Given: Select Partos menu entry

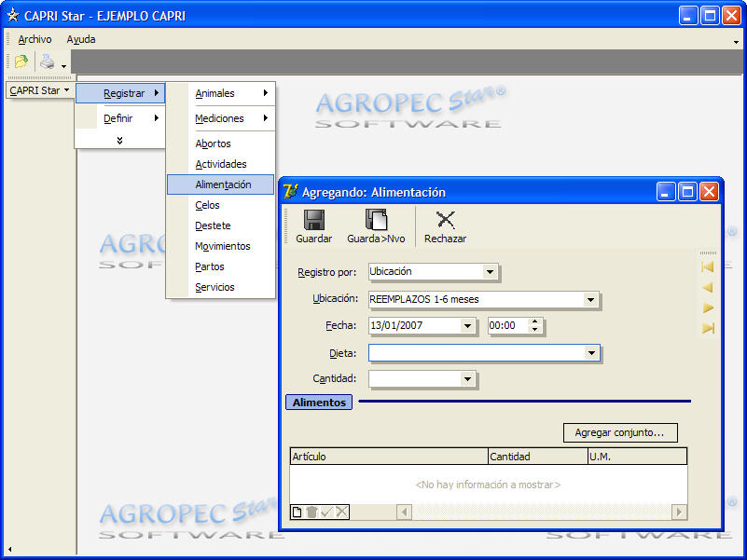Looking at the screenshot, I should [x=221, y=266].
